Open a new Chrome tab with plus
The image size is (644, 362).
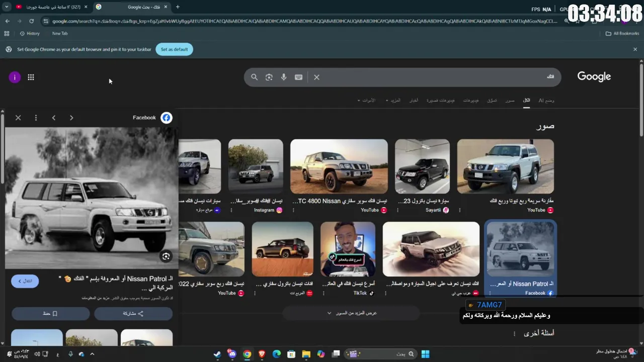[178, 7]
